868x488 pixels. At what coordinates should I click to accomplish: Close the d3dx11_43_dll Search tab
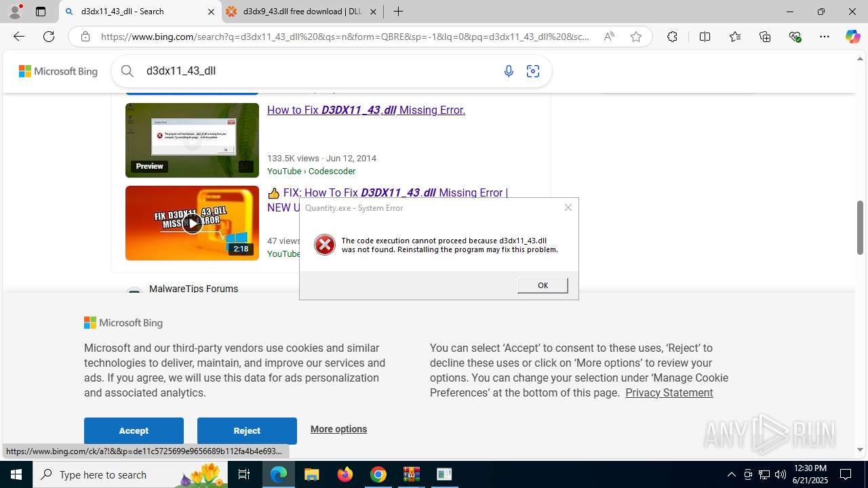[x=211, y=12]
